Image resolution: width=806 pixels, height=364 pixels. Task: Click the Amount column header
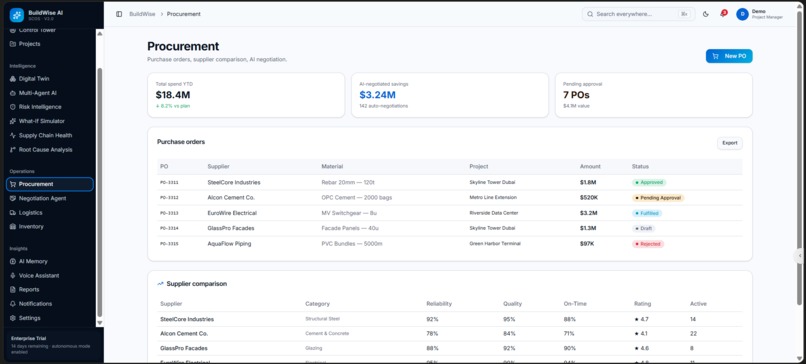tap(590, 167)
